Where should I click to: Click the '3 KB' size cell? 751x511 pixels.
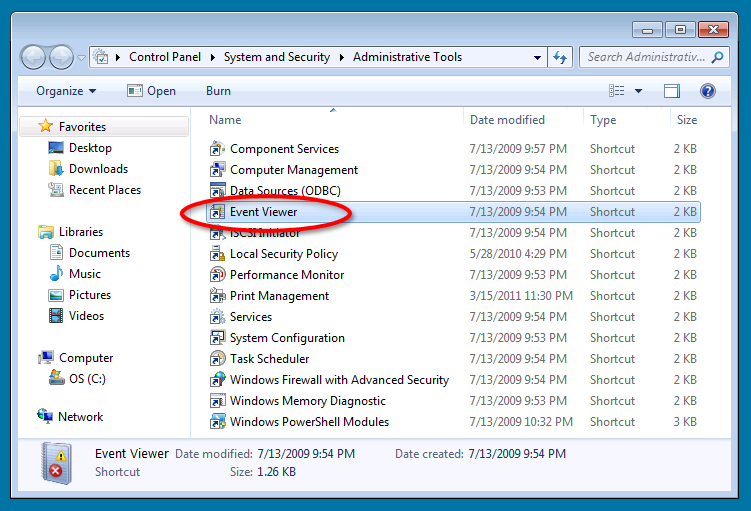pos(685,422)
